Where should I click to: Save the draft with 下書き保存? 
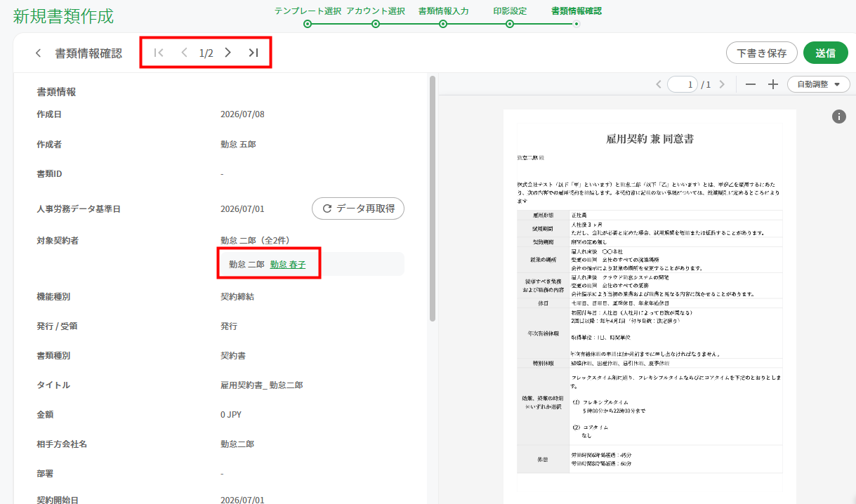[762, 53]
